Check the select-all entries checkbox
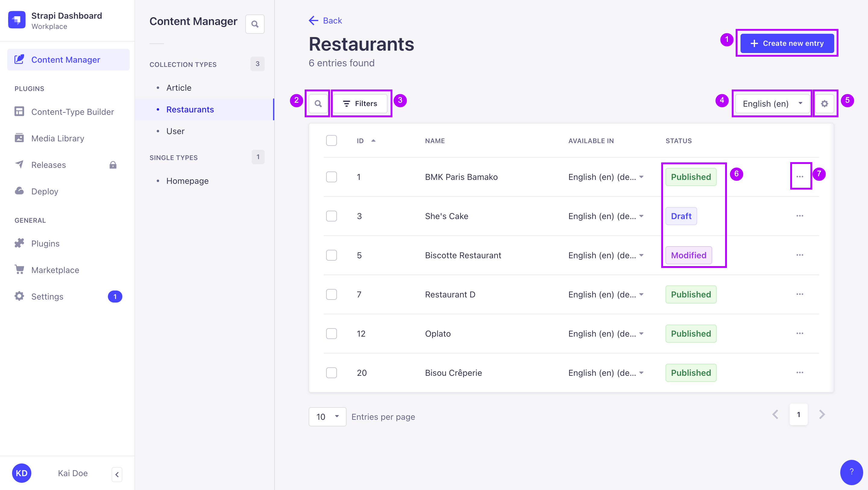 (x=332, y=140)
